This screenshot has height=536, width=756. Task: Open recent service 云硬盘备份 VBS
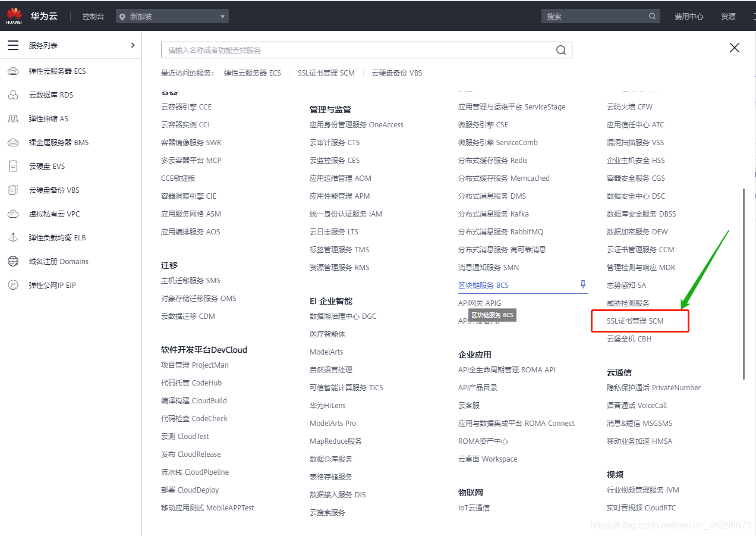tap(397, 73)
